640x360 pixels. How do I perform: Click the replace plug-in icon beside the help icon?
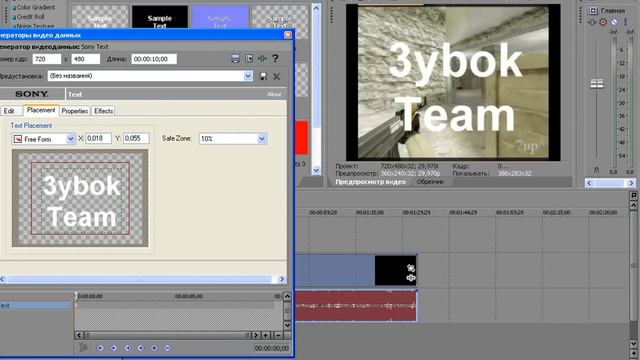coord(249,59)
